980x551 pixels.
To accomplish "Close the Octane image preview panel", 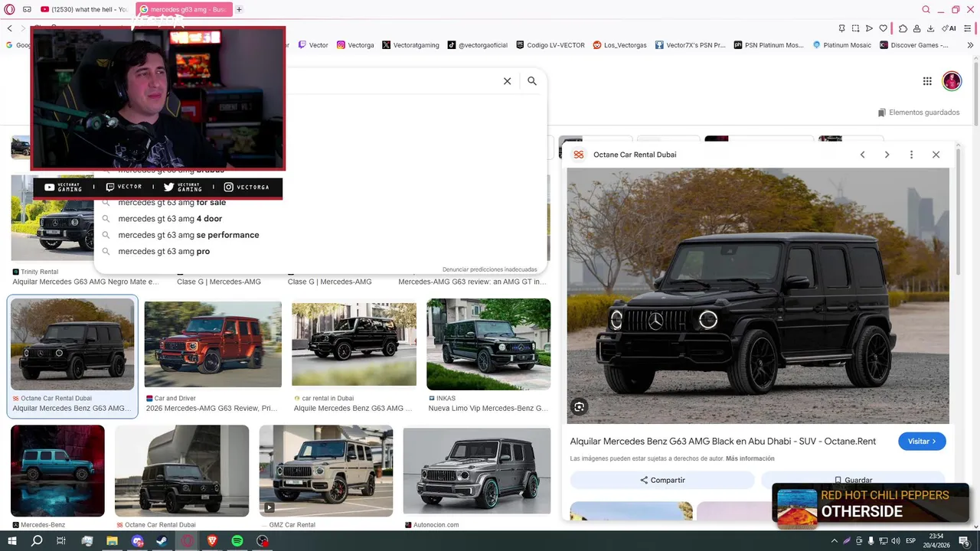I will (x=936, y=155).
